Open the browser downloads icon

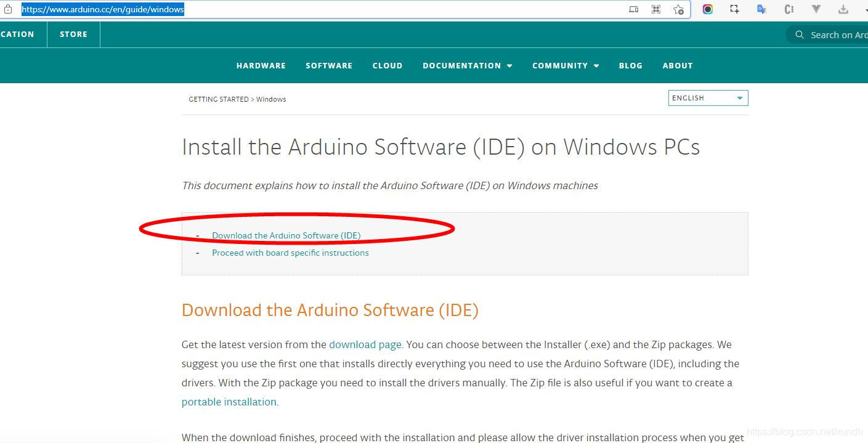click(x=843, y=9)
